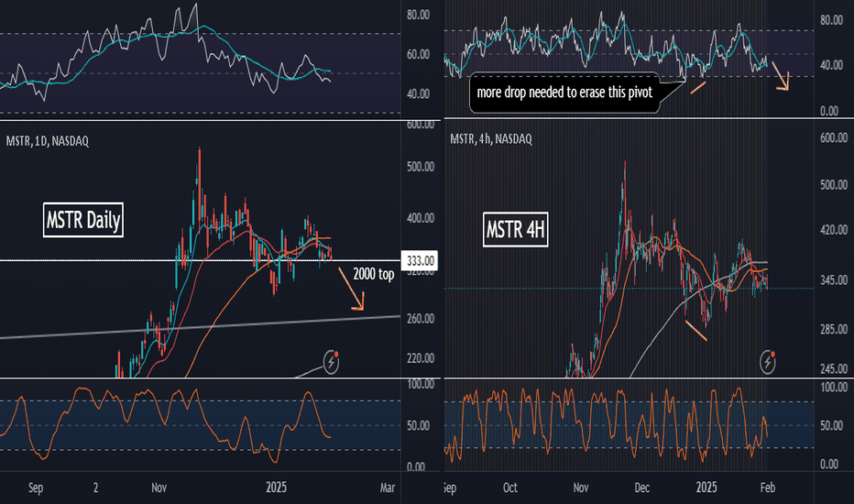The image size is (854, 504).
Task: Select the 'MSTR, 1D, NASDAQ' symbol label
Action: 48,141
